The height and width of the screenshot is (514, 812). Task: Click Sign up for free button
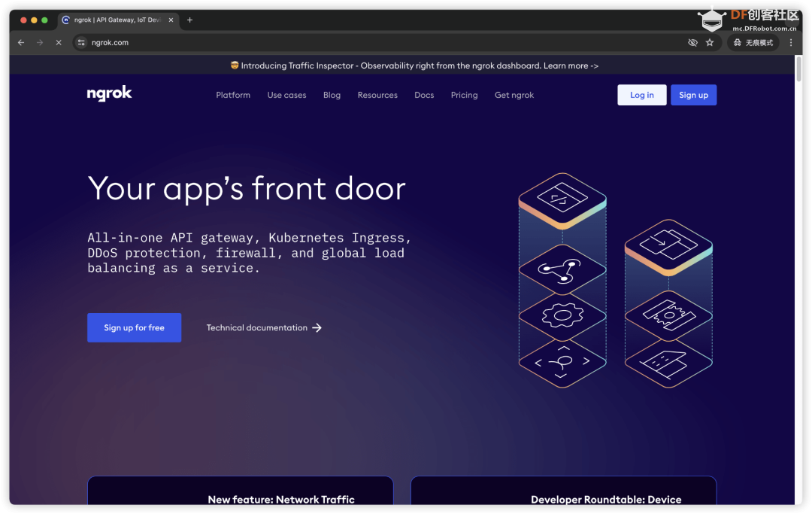tap(134, 327)
